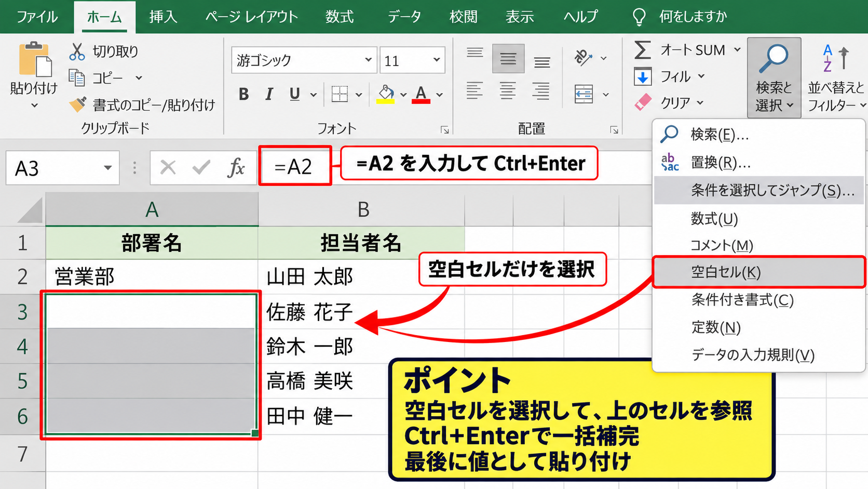Click the Cut (切り取り) scissors icon

(x=77, y=51)
